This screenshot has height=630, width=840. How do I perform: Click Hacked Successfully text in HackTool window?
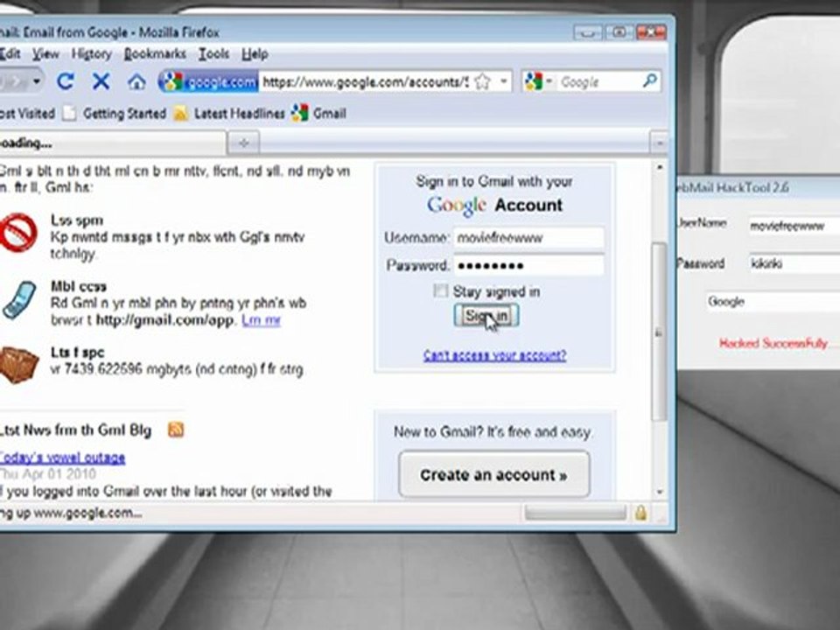[773, 343]
